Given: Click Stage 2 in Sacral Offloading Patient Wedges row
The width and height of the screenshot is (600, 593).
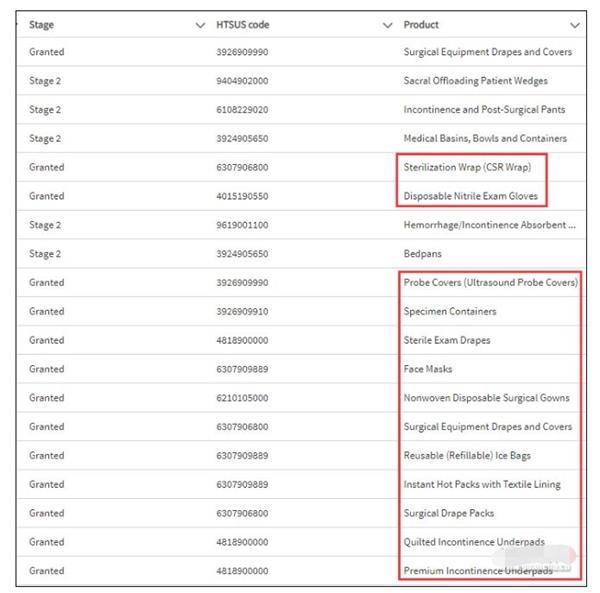Looking at the screenshot, I should click(x=45, y=81).
